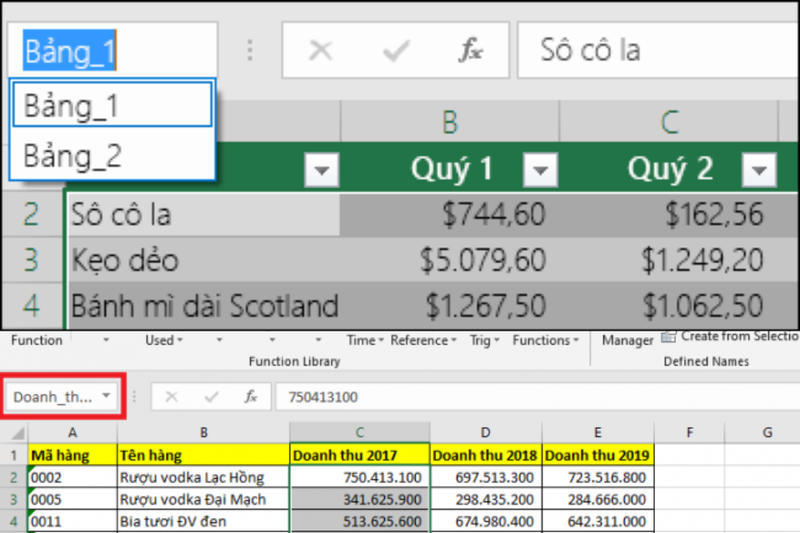The width and height of the screenshot is (800, 533).
Task: Click the Kẹo dẻo cell
Action: tap(204, 259)
